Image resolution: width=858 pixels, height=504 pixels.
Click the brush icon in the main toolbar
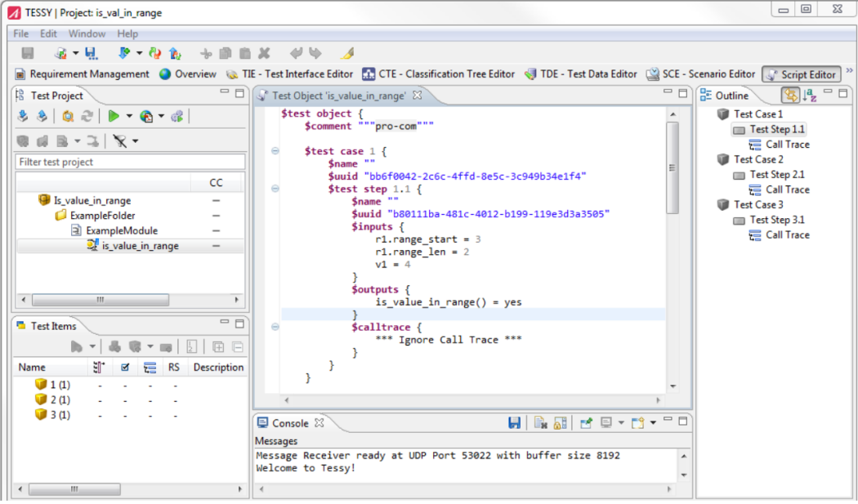[x=346, y=53]
